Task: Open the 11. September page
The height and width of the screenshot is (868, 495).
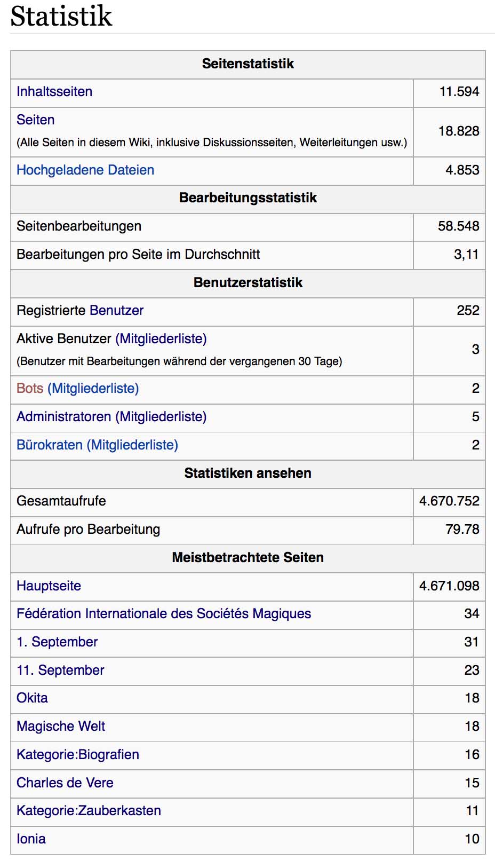Action: (60, 670)
